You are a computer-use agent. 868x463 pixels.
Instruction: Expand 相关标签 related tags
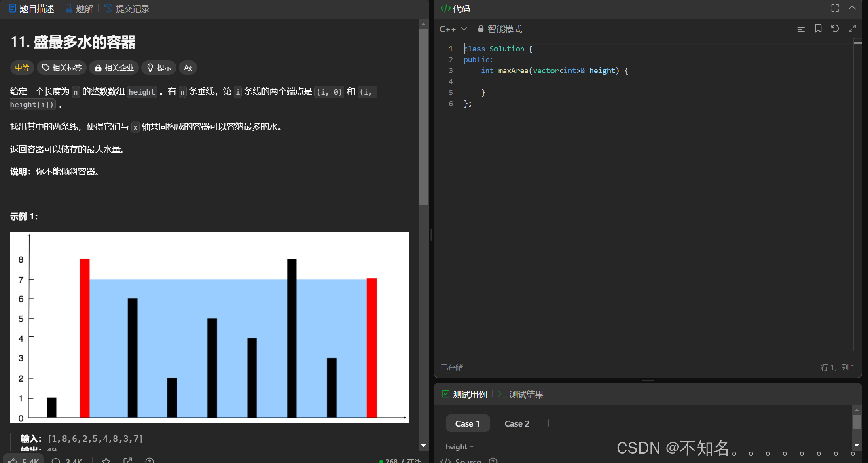click(x=62, y=68)
